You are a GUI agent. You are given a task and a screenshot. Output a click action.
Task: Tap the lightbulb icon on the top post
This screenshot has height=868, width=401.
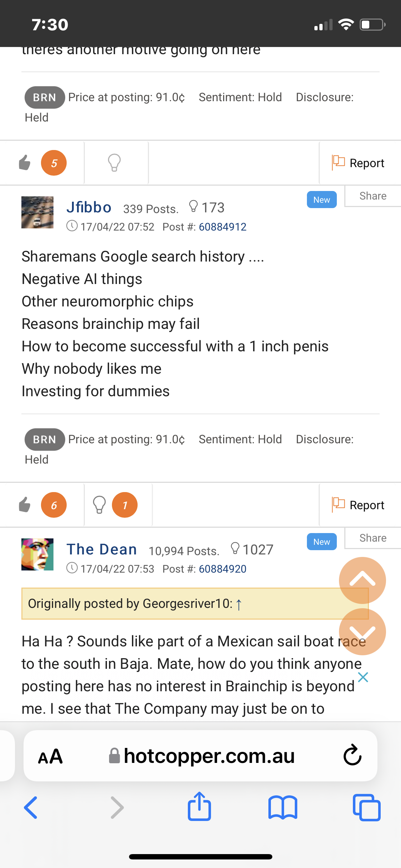(114, 163)
